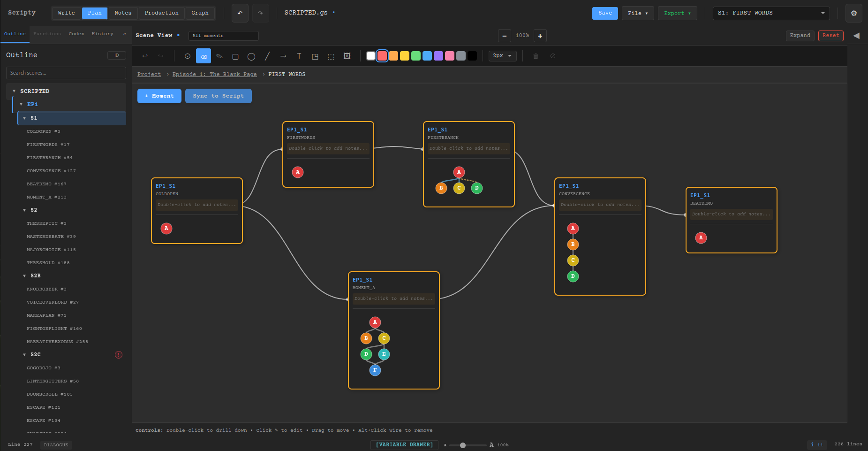Select the text tool
Image resolution: width=868 pixels, height=451 pixels.
coord(299,56)
